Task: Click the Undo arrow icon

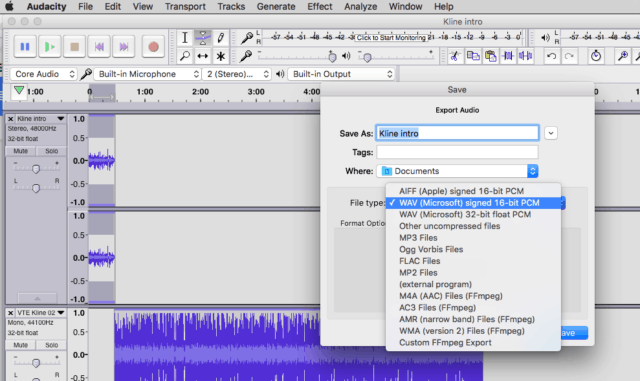Action: (551, 56)
